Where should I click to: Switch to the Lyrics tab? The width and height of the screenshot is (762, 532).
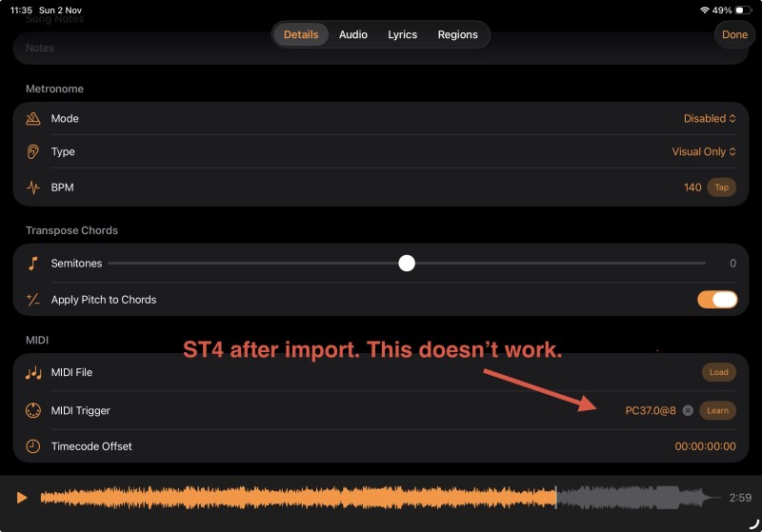coord(402,34)
